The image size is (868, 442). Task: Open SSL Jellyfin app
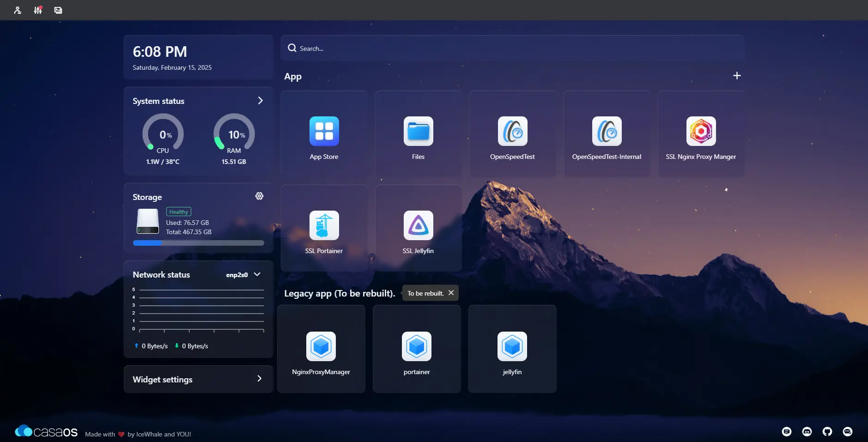pyautogui.click(x=418, y=225)
